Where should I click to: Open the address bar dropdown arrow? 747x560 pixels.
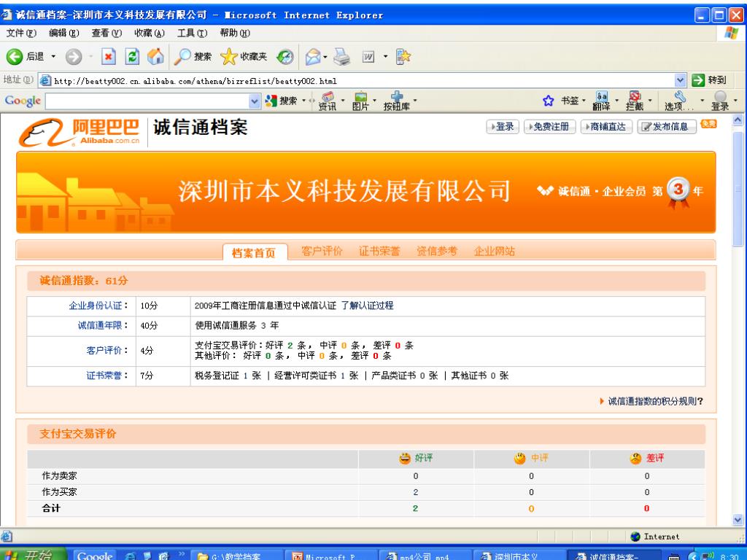coord(681,80)
